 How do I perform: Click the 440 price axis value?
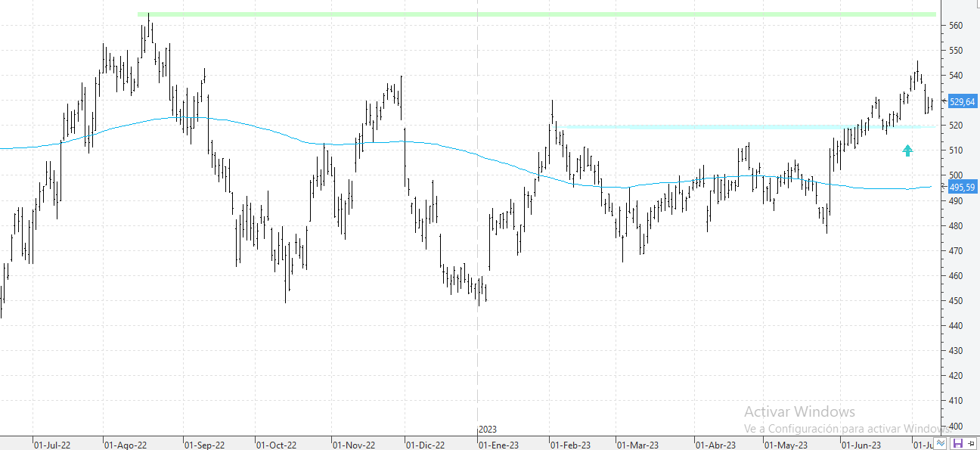[956, 325]
